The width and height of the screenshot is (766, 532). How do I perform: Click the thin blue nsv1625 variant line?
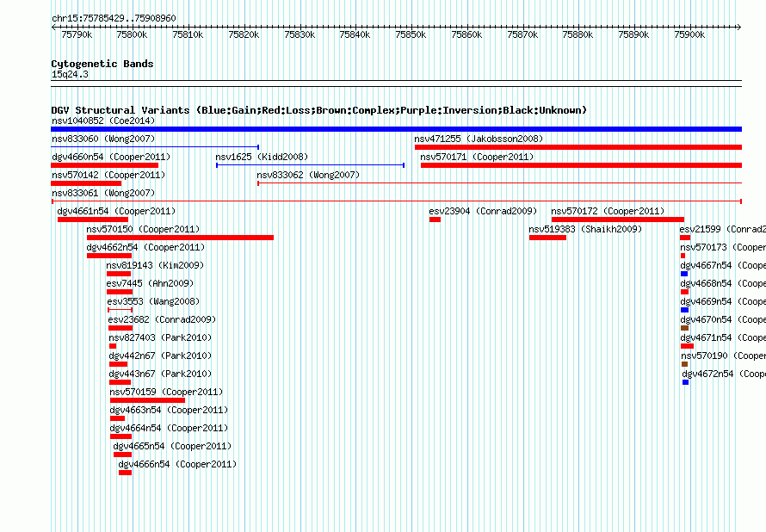[x=310, y=165]
